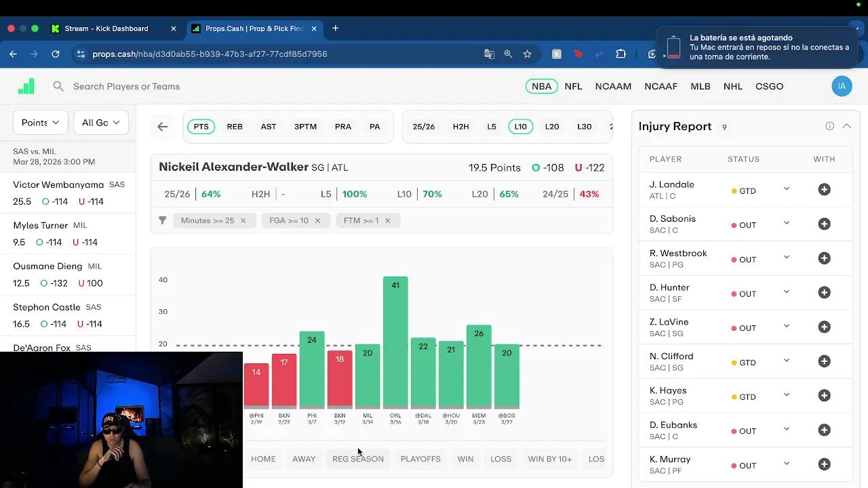Collapse the Injury Report panel
Image resolution: width=868 pixels, height=488 pixels.
click(846, 126)
